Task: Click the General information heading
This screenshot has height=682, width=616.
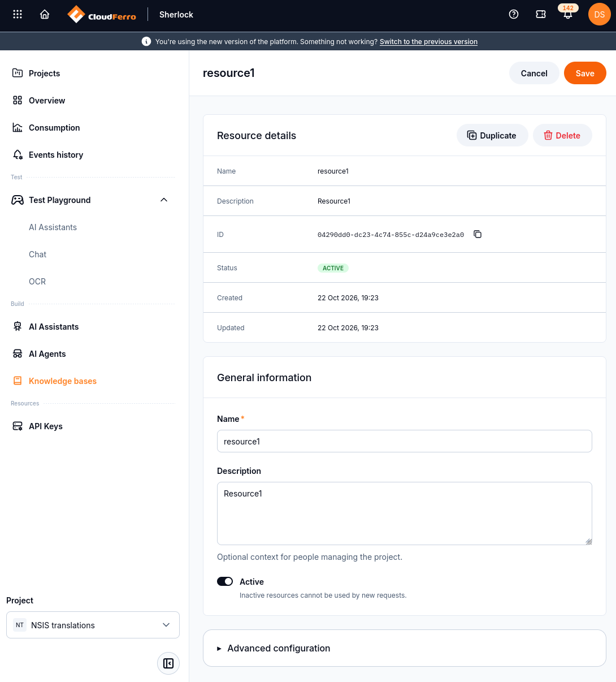Action: point(264,377)
